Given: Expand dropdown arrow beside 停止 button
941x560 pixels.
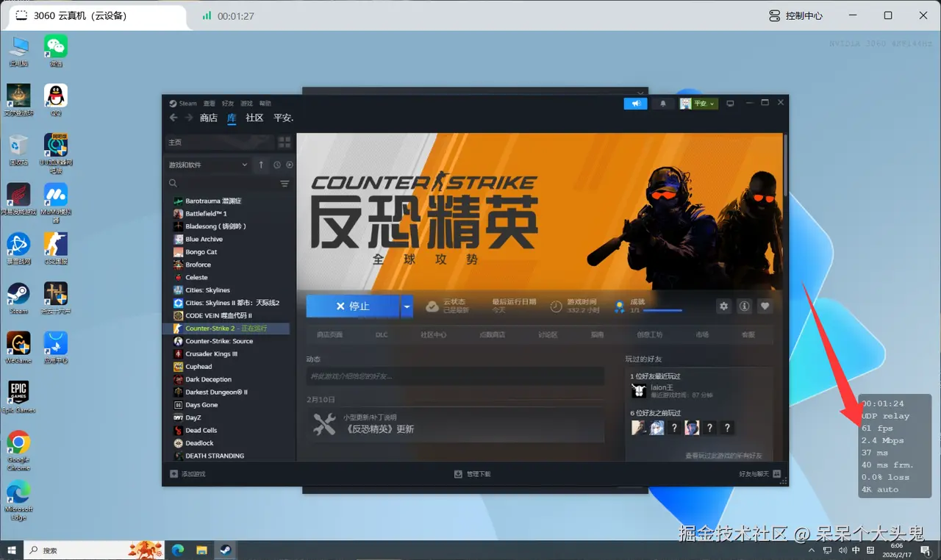Looking at the screenshot, I should (x=407, y=306).
